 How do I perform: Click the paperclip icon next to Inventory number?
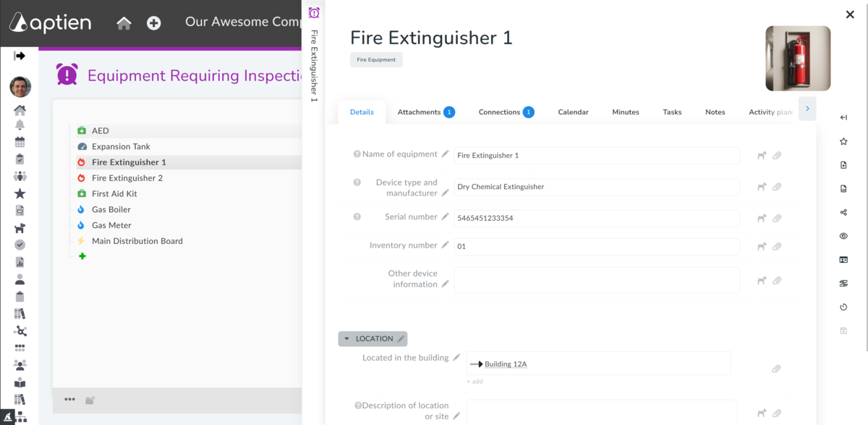776,247
